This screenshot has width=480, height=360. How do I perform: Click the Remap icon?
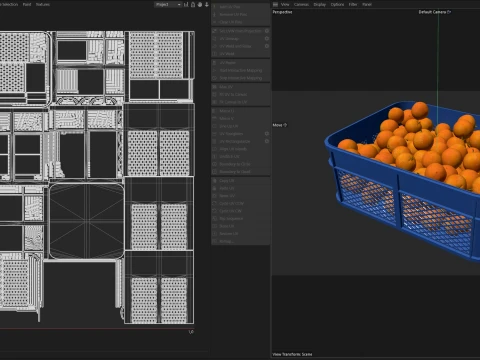click(215, 241)
